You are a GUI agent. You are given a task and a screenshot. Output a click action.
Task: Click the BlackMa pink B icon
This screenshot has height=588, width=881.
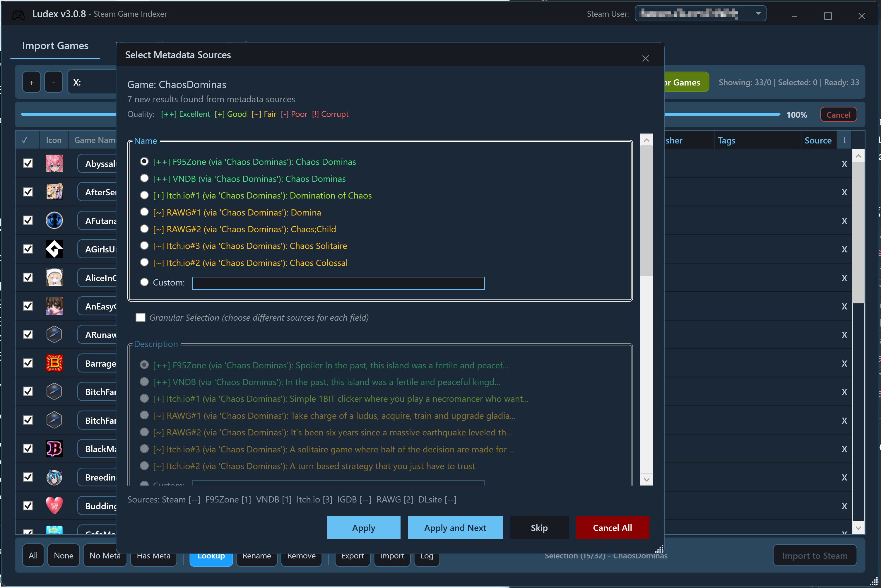coord(54,449)
